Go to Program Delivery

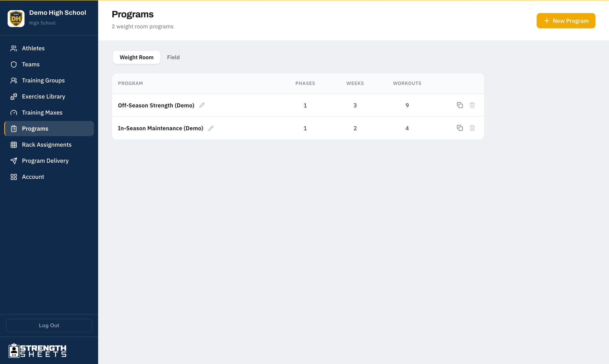point(49,161)
